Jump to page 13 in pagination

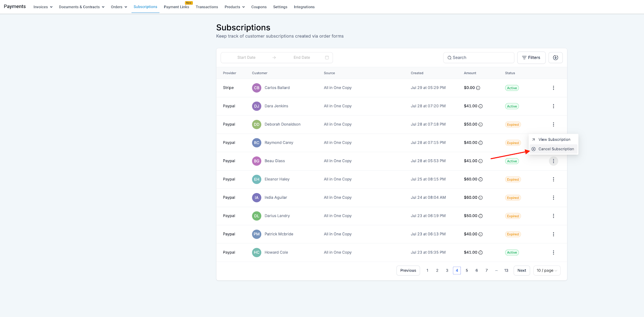(506, 270)
